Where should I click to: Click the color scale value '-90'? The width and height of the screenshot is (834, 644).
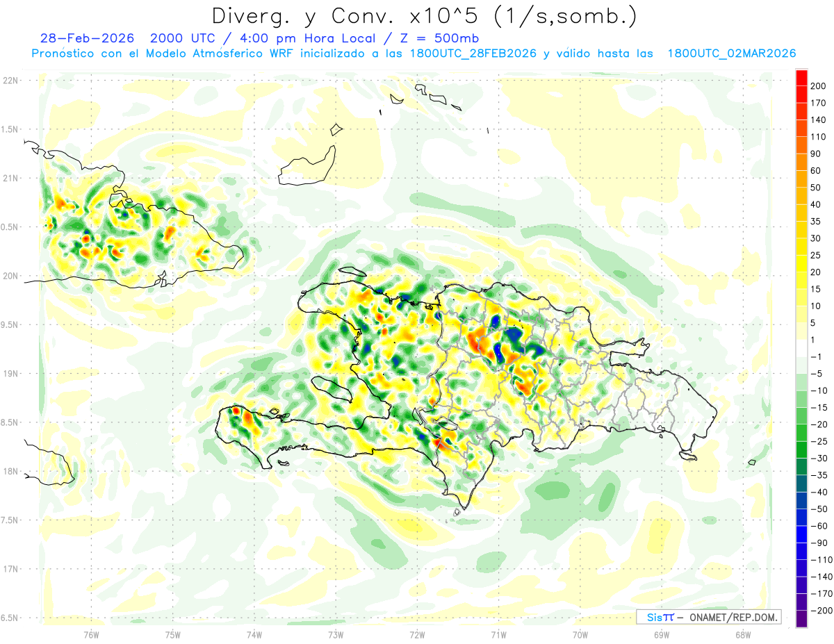[819, 543]
